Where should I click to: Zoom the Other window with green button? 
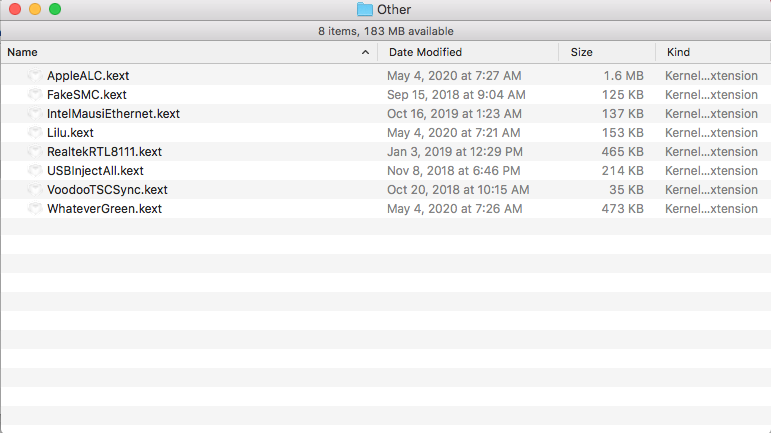click(55, 9)
